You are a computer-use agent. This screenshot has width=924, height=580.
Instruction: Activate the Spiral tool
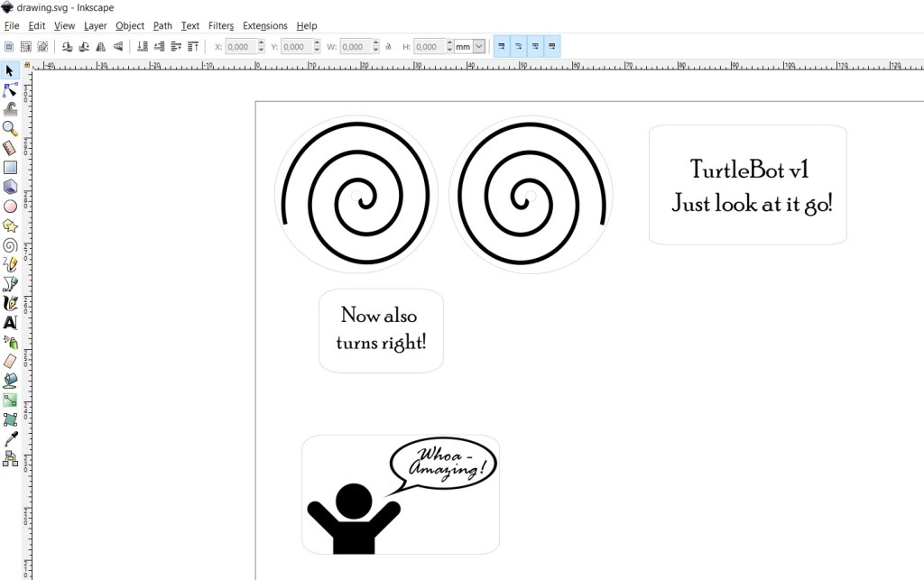[10, 245]
